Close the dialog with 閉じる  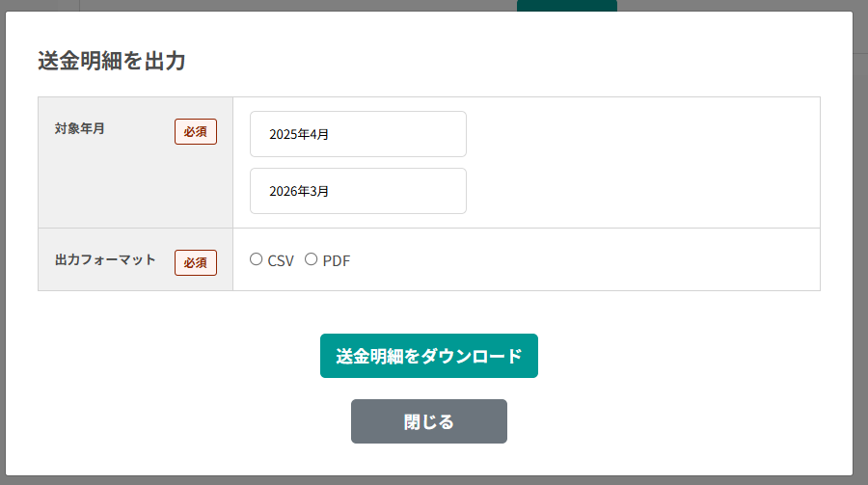click(428, 421)
